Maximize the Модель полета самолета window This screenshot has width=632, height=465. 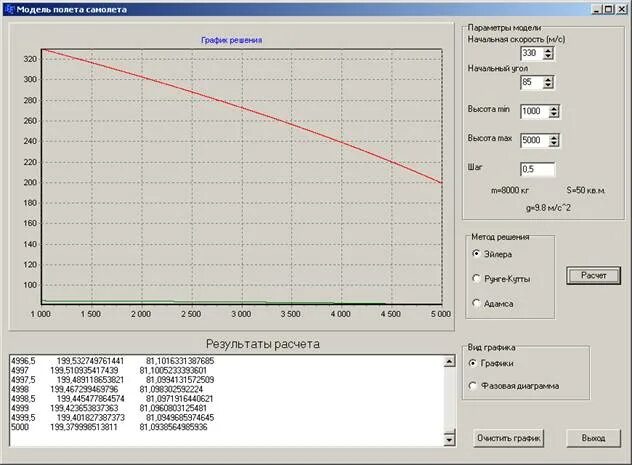(x=609, y=9)
